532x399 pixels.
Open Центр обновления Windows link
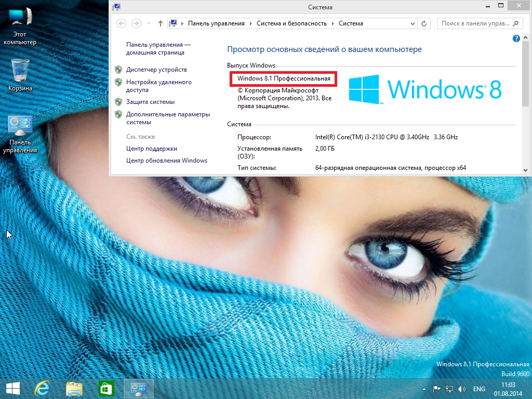(x=167, y=161)
